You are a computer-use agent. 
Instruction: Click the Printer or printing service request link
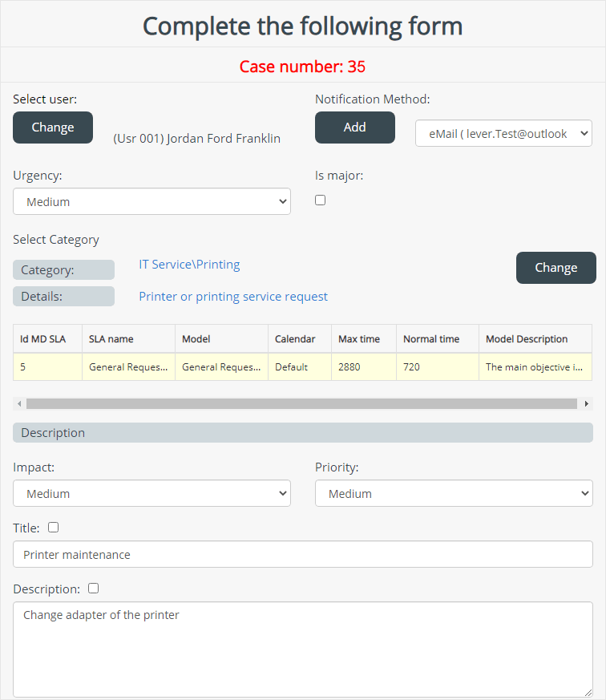tap(233, 297)
